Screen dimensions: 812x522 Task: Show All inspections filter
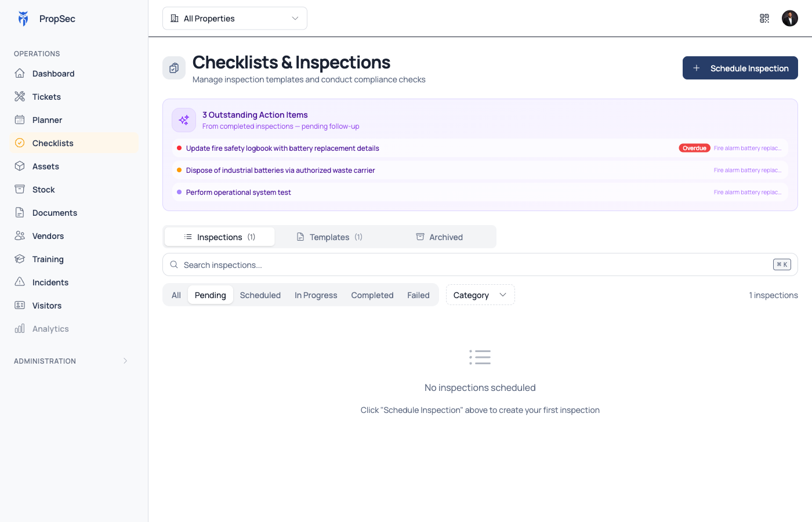(x=176, y=295)
